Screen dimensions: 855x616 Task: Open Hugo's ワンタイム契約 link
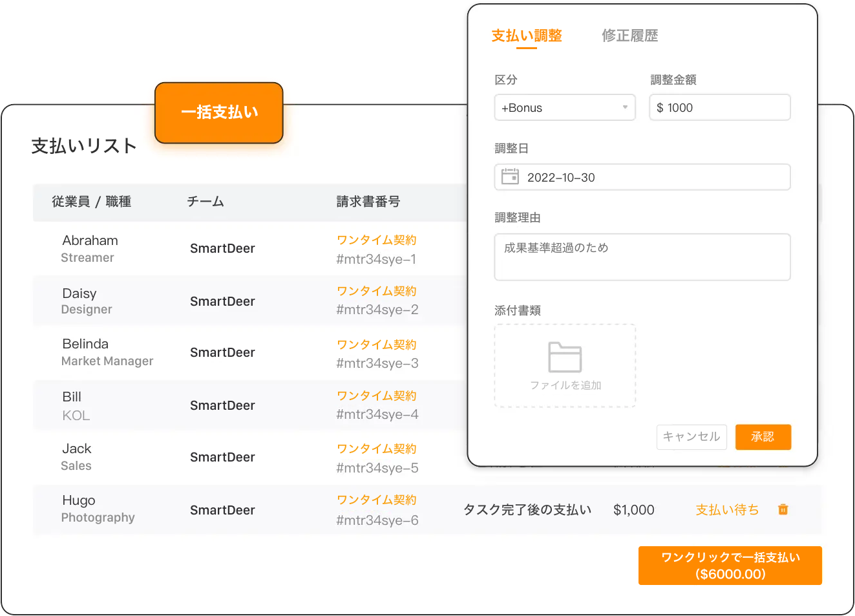(x=376, y=500)
